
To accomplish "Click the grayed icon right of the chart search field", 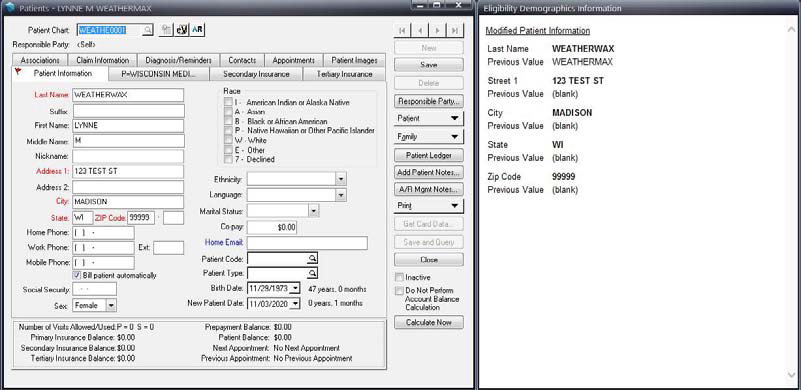I will click(x=166, y=30).
